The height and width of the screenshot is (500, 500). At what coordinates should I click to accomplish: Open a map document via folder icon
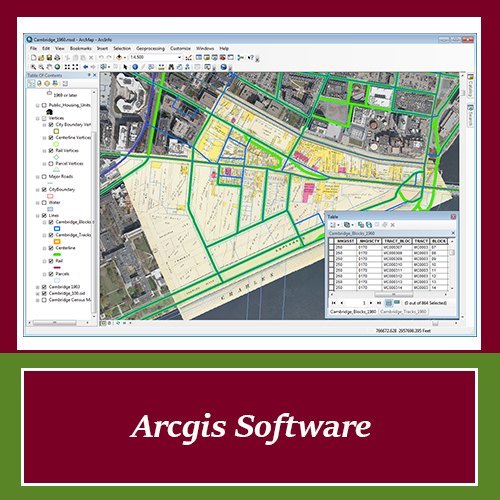[x=41, y=58]
